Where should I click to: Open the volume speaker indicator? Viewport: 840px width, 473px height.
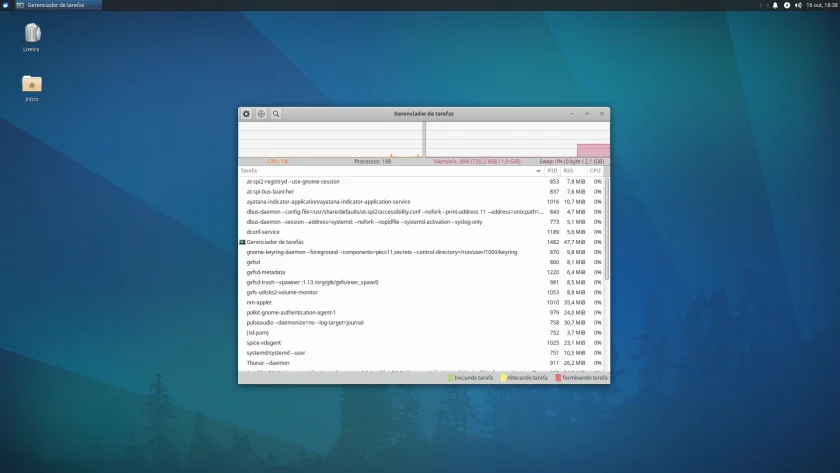[x=798, y=5]
